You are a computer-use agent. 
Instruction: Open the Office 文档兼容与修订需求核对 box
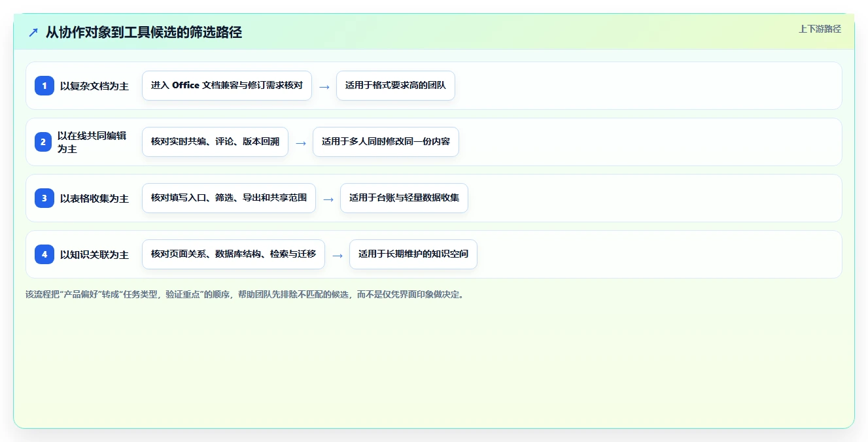pyautogui.click(x=227, y=86)
